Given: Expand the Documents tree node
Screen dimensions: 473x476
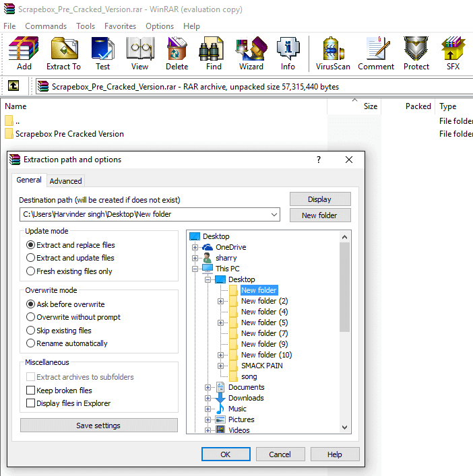Looking at the screenshot, I should (208, 387).
